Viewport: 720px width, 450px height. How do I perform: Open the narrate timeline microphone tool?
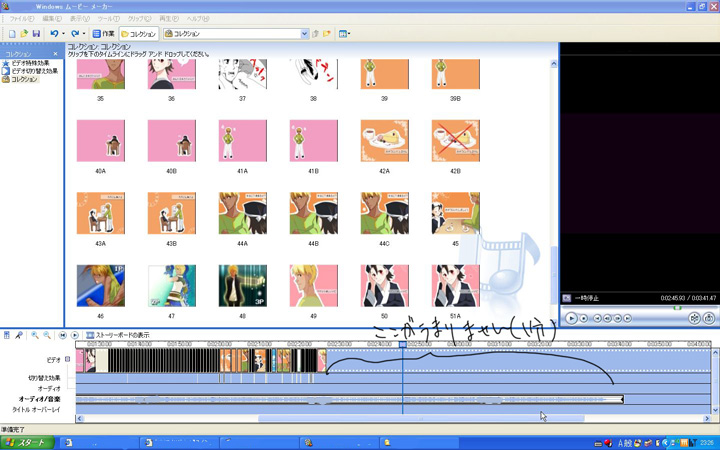click(x=18, y=335)
